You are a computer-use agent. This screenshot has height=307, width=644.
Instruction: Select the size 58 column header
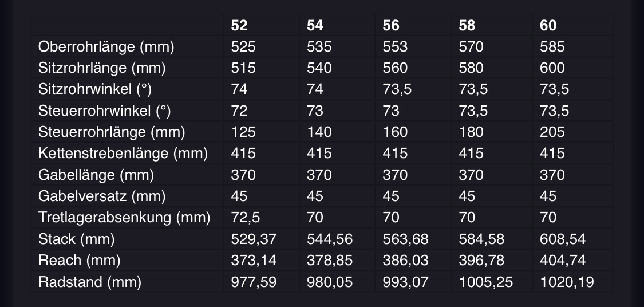pyautogui.click(x=467, y=25)
